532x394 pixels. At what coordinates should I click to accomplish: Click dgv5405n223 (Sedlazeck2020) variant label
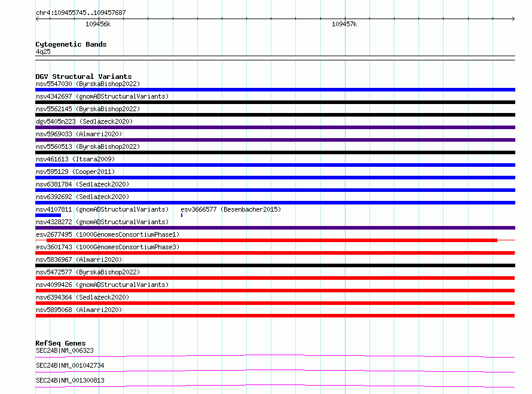click(x=84, y=121)
